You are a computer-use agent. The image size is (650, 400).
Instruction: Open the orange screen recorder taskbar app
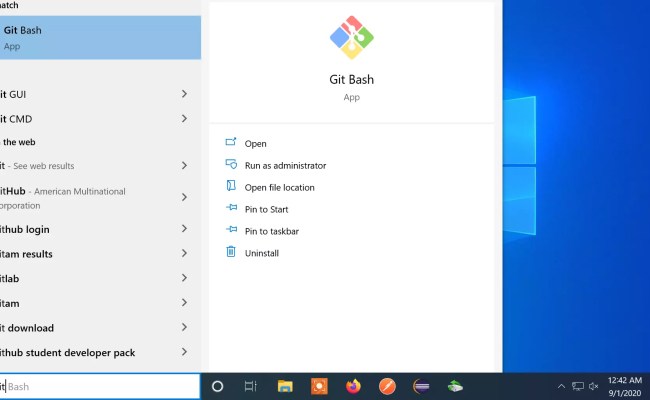pyautogui.click(x=319, y=387)
